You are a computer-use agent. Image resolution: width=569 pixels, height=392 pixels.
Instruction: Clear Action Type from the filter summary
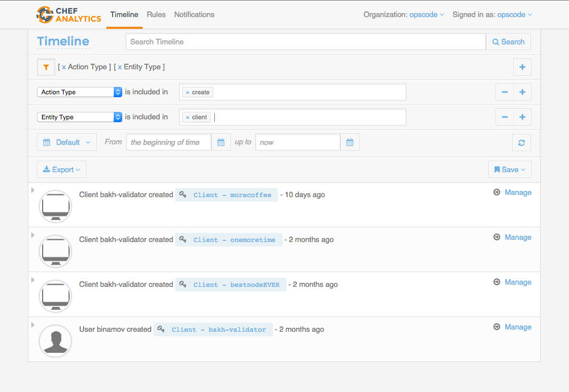[x=64, y=67]
